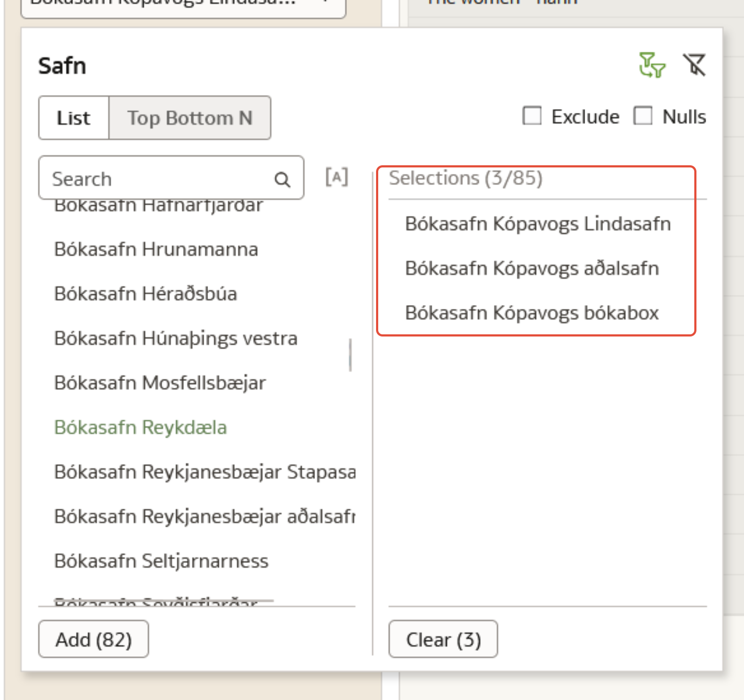Click the limit values filter icon
Screen dimensions: 744x700
[x=652, y=65]
